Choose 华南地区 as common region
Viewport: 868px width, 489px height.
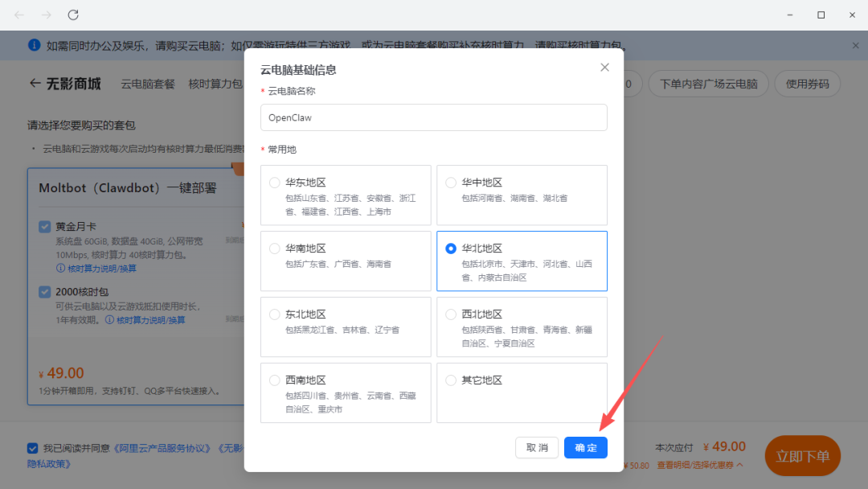[x=275, y=249]
